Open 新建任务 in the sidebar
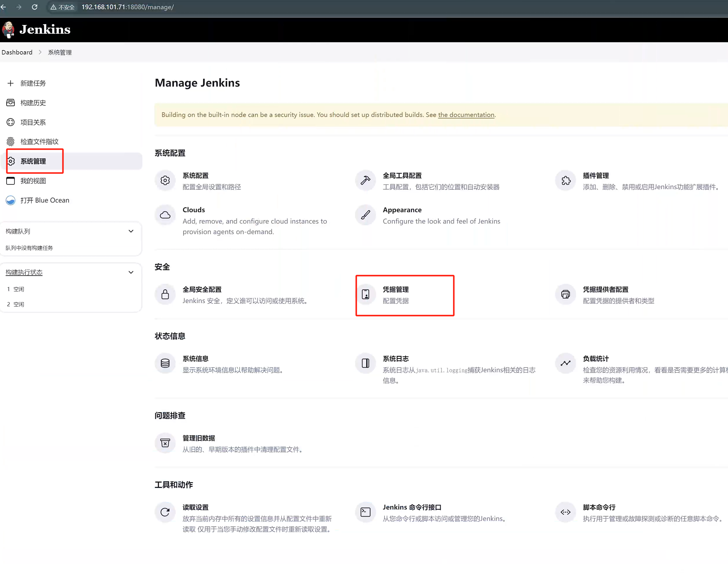This screenshot has height=573, width=728. click(x=33, y=83)
